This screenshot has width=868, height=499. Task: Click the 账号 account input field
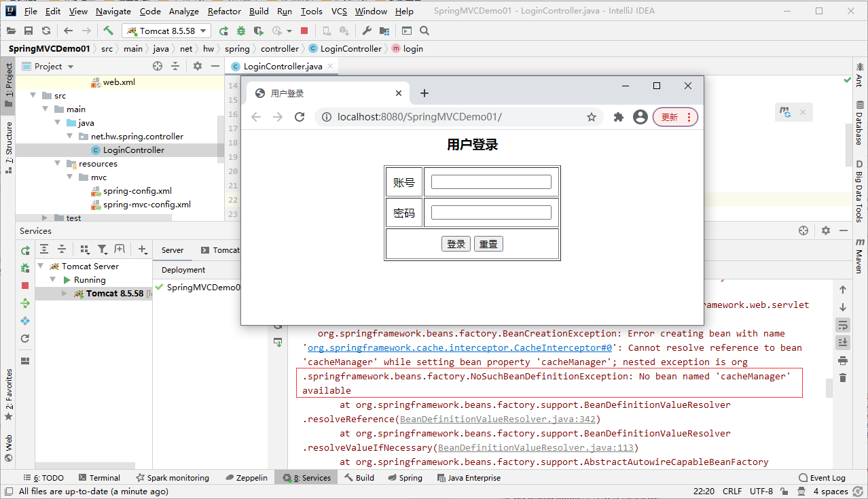click(x=491, y=182)
